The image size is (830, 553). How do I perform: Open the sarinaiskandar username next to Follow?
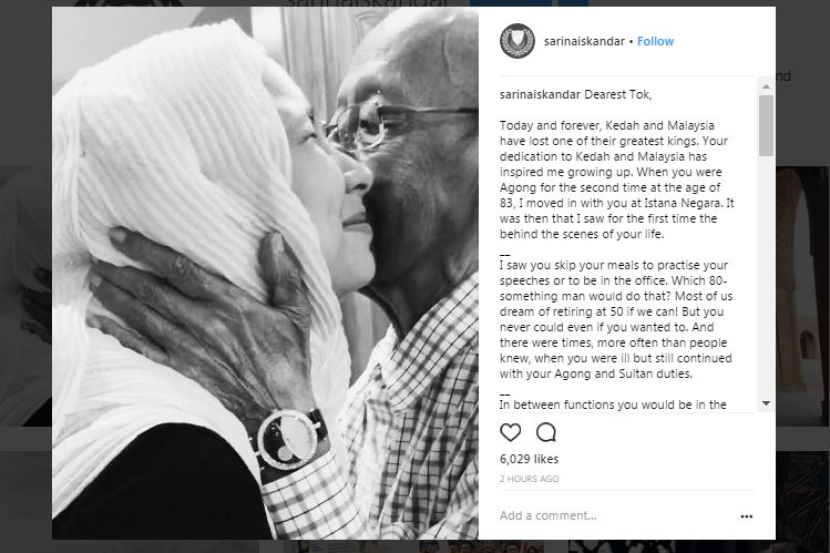coord(584,41)
